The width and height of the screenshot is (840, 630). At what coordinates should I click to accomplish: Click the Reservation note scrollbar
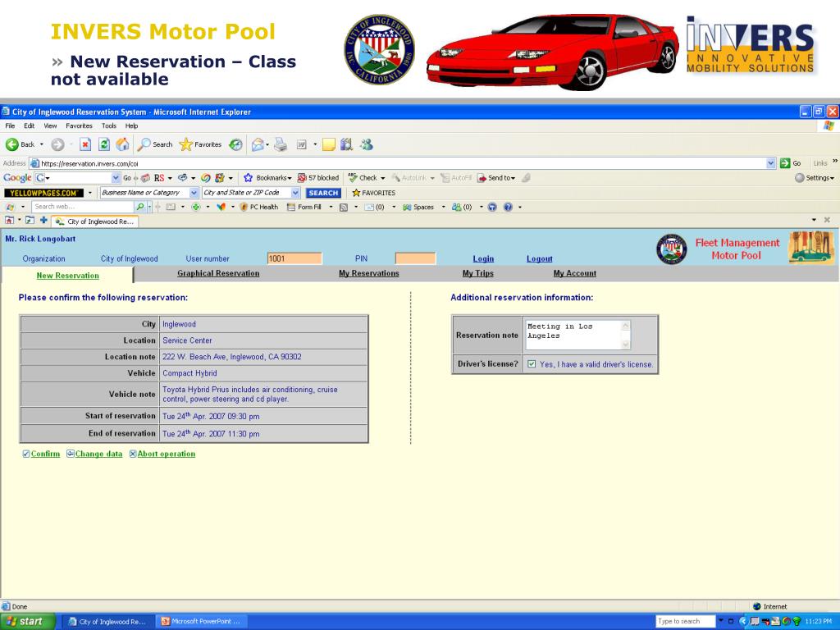[625, 335]
